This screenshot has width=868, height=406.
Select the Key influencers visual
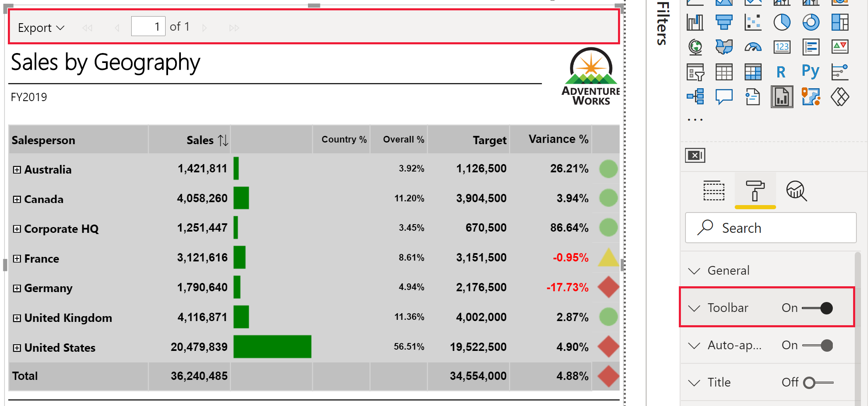840,72
